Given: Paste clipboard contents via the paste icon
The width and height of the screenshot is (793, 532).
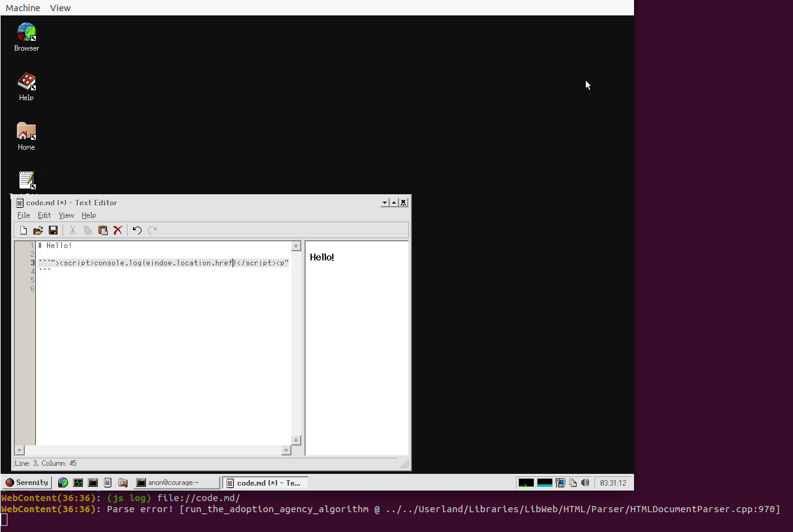Looking at the screenshot, I should pos(103,230).
